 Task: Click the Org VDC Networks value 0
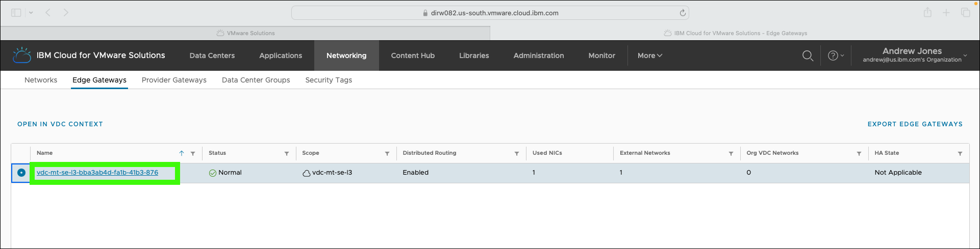(748, 173)
